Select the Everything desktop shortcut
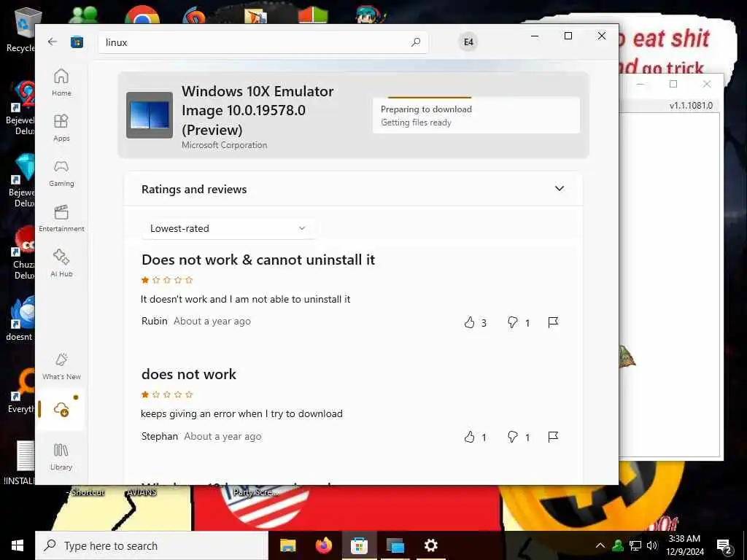Screen dimensions: 747x560 (x=22, y=391)
